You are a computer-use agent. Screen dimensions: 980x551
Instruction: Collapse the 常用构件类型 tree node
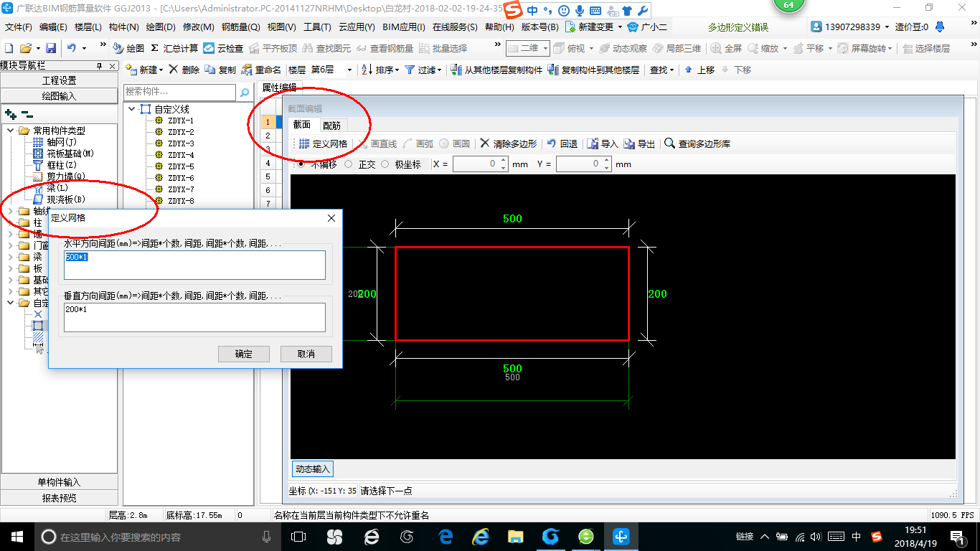[11, 131]
